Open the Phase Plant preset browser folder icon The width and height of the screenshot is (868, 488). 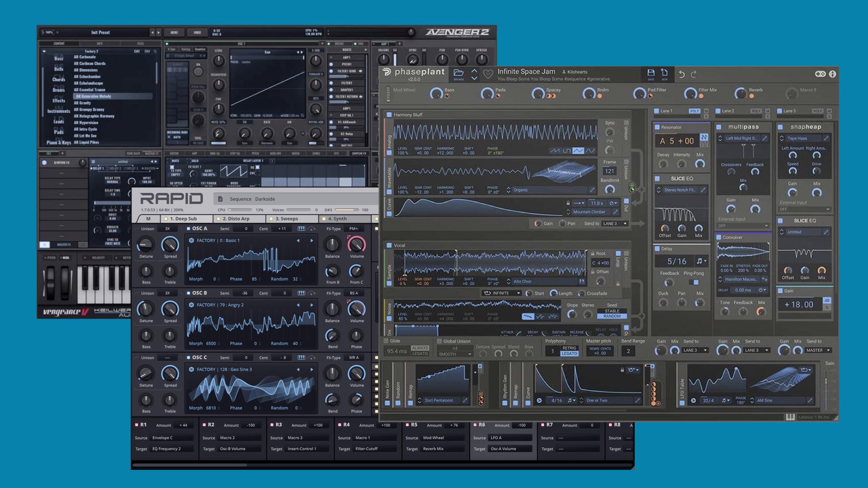[x=458, y=73]
